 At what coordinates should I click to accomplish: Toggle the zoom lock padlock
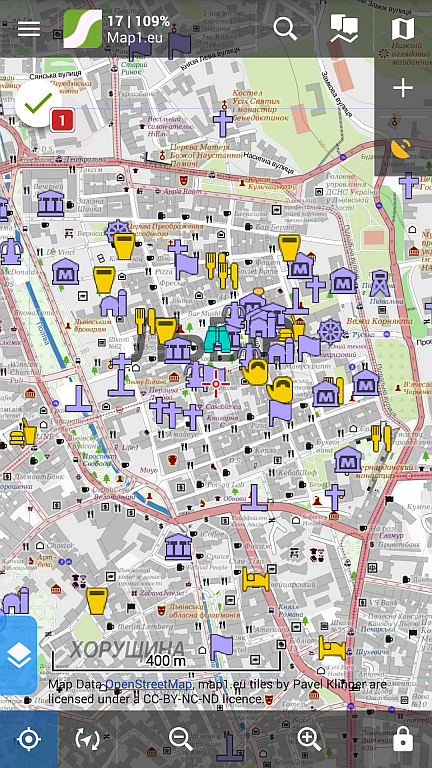(x=403, y=738)
